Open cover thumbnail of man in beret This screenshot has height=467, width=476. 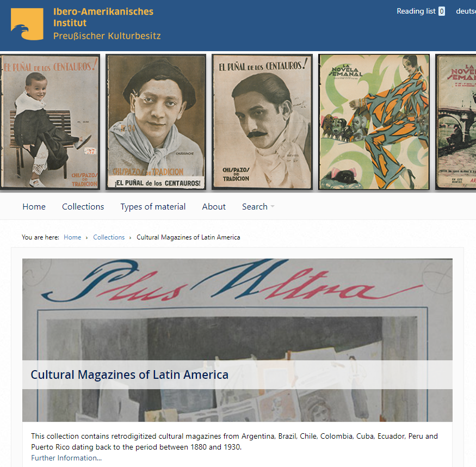point(156,122)
